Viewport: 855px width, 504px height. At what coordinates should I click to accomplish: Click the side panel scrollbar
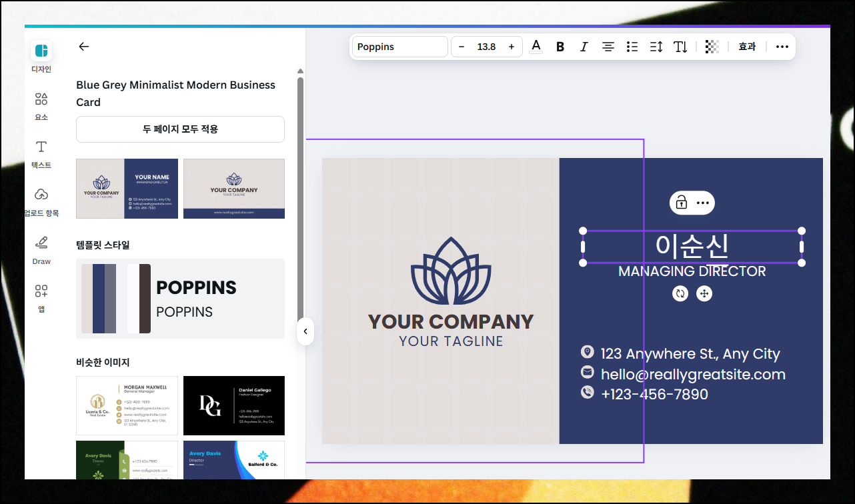pos(300,200)
